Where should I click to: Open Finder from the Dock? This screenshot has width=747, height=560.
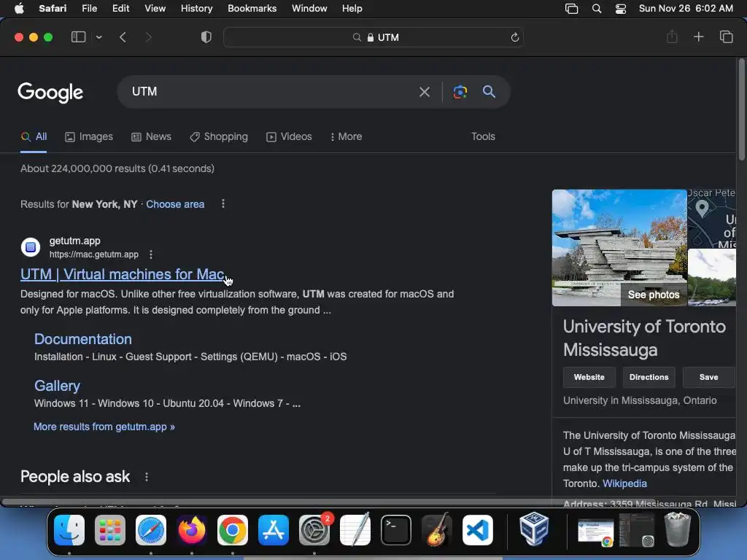pos(69,530)
